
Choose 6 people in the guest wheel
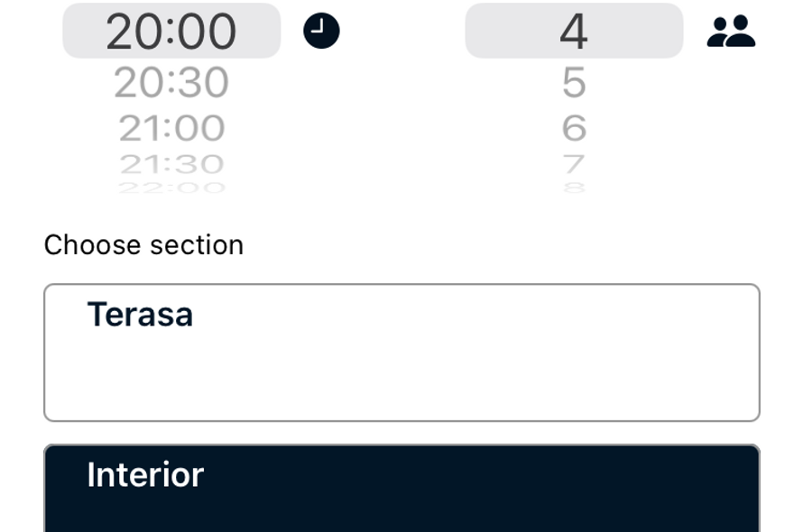[574, 127]
